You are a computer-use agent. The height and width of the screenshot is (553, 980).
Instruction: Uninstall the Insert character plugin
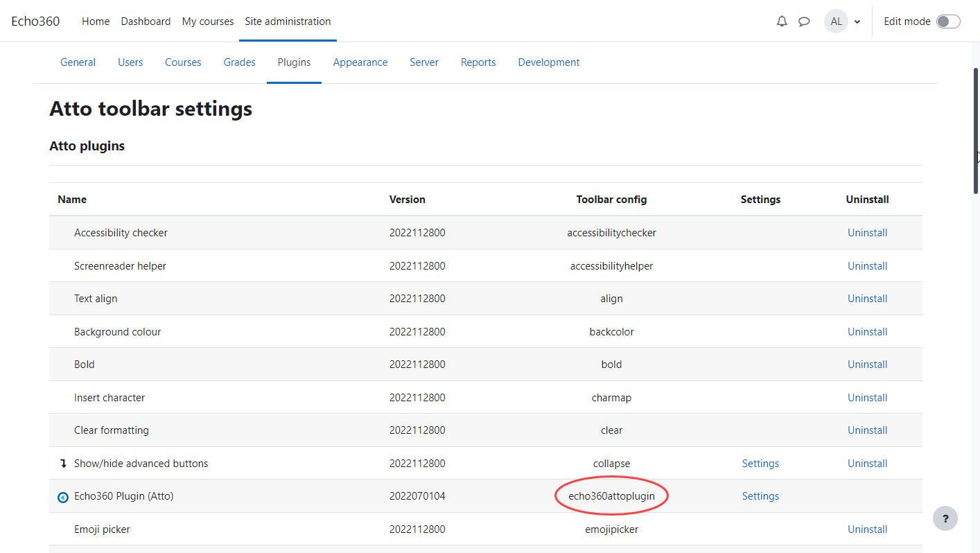pyautogui.click(x=868, y=398)
